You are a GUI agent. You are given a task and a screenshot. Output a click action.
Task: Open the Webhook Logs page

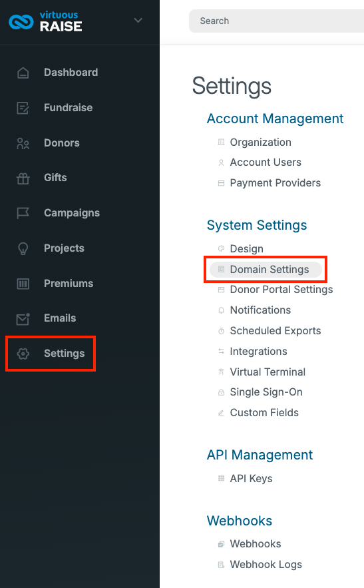(266, 565)
